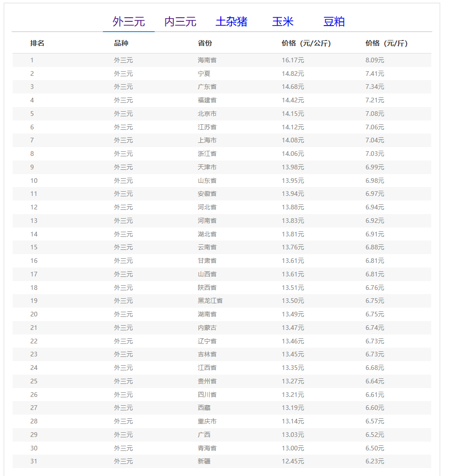The width and height of the screenshot is (449, 476).
Task: Click the 甘肃省 province cell
Action: [x=207, y=261]
